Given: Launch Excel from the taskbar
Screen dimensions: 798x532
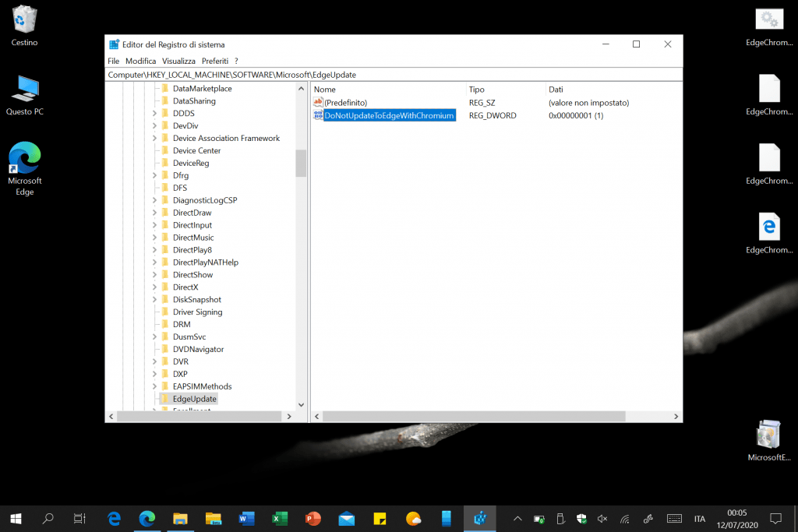Looking at the screenshot, I should click(281, 518).
